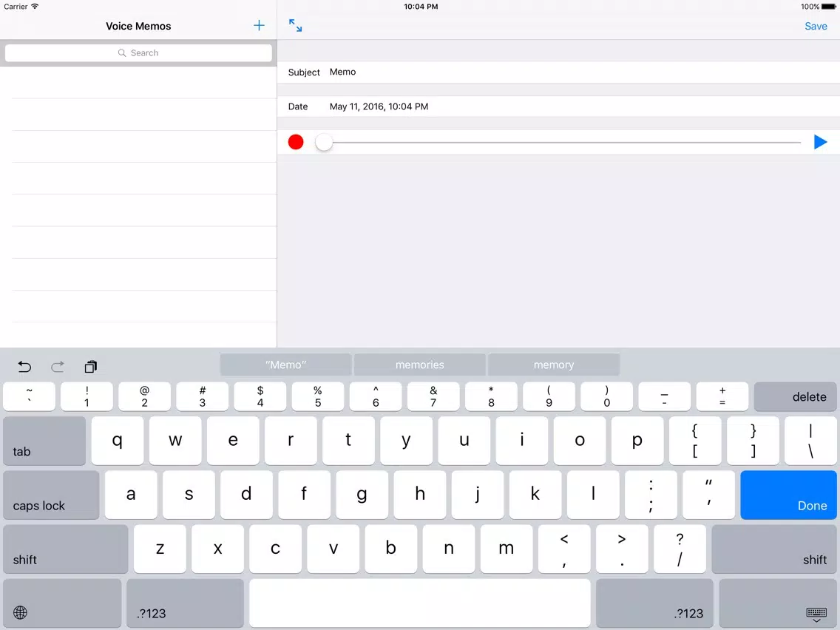Add a new voice memo with plus icon
The height and width of the screenshot is (630, 840).
point(259,26)
